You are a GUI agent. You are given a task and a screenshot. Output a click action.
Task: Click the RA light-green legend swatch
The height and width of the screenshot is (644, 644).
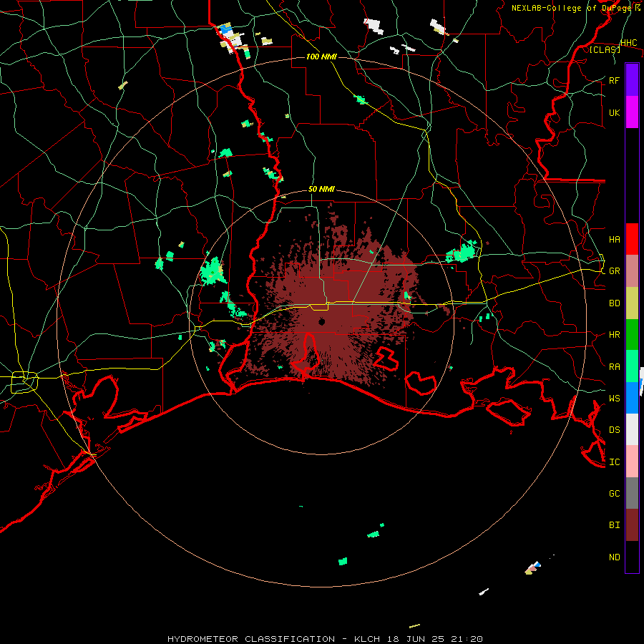click(632, 366)
